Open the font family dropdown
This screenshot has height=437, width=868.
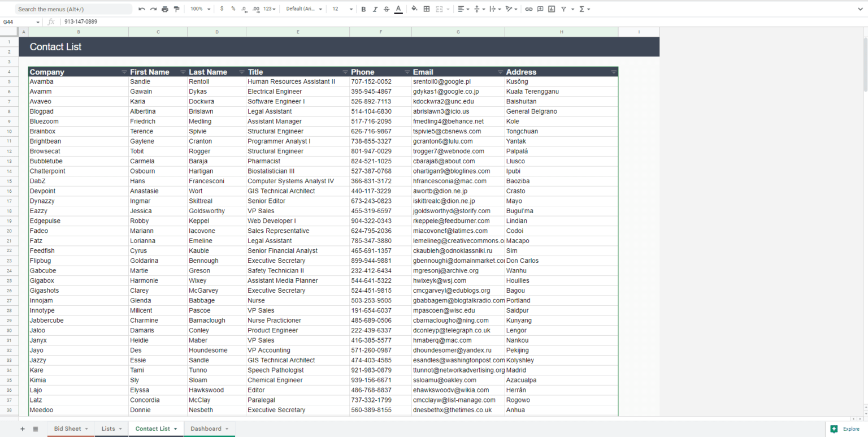click(303, 8)
